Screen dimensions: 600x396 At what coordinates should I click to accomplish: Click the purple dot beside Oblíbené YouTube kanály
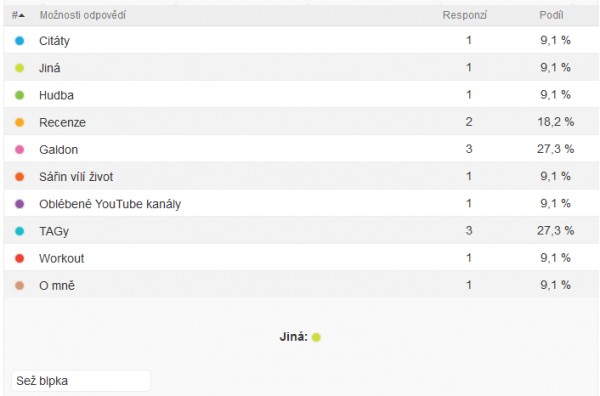coord(20,204)
